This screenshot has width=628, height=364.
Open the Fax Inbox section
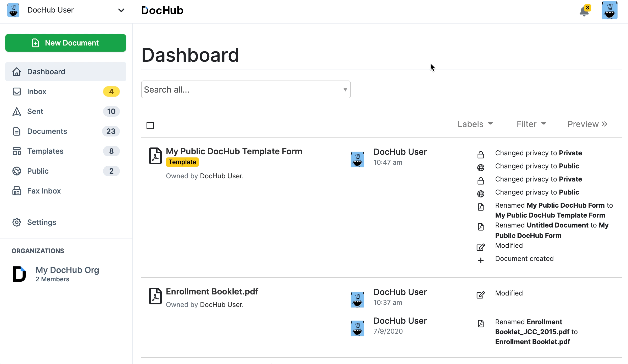44,191
